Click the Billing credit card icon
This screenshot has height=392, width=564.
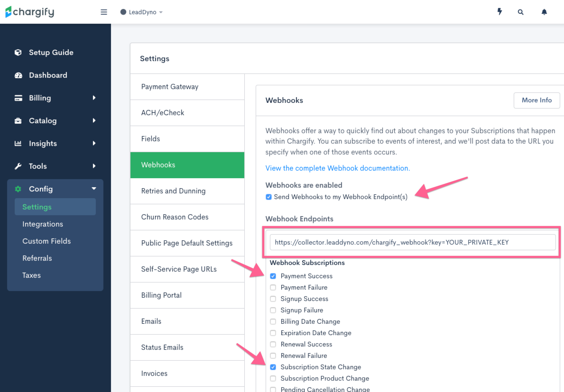(18, 98)
